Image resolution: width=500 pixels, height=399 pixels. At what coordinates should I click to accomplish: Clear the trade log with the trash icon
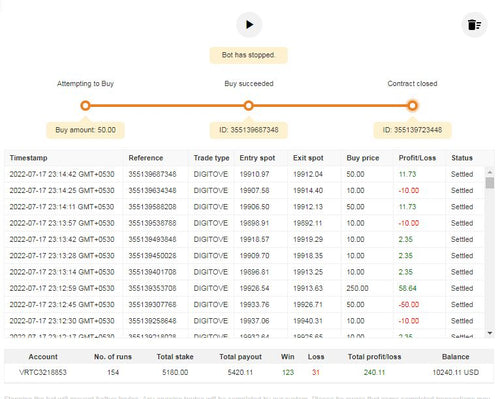coord(474,25)
